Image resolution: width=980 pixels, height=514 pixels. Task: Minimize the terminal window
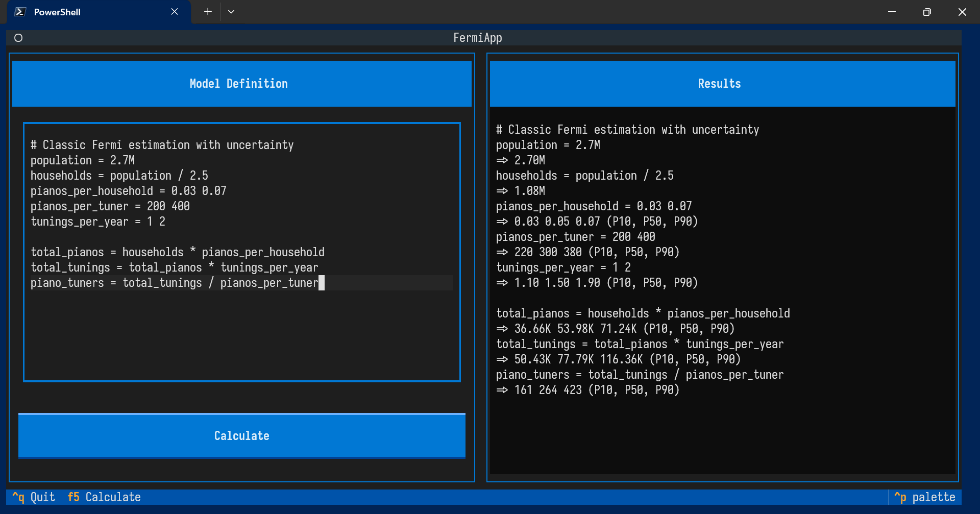coord(892,12)
